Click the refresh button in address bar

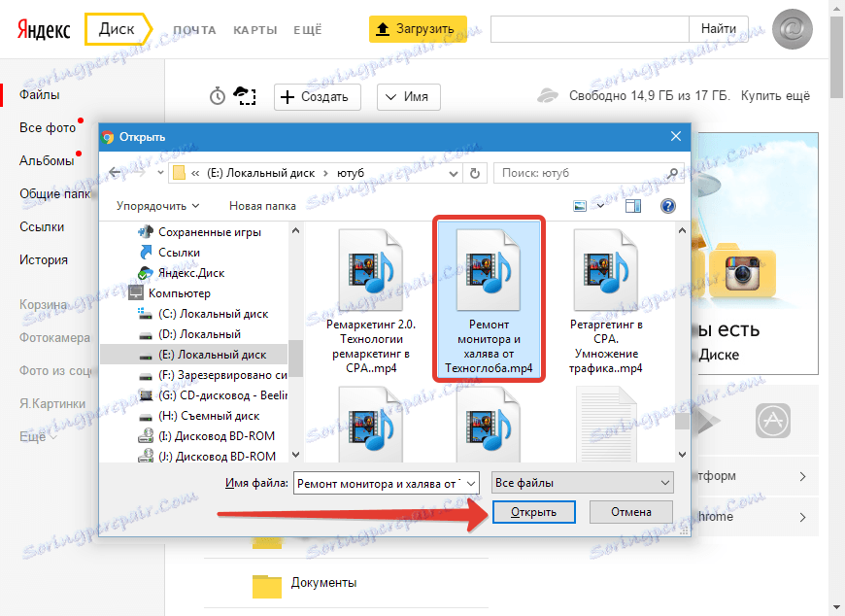(x=474, y=173)
